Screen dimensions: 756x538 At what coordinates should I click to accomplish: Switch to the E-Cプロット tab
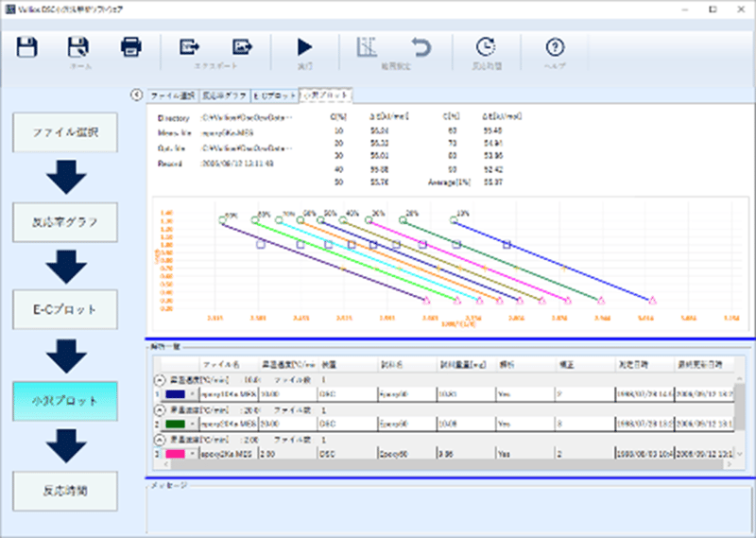[275, 96]
